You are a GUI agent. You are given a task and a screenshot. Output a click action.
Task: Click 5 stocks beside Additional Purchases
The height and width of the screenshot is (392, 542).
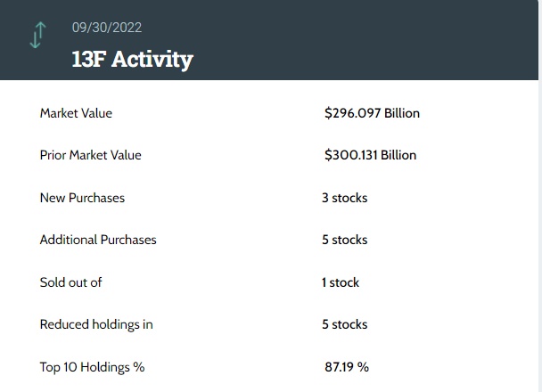coord(344,240)
